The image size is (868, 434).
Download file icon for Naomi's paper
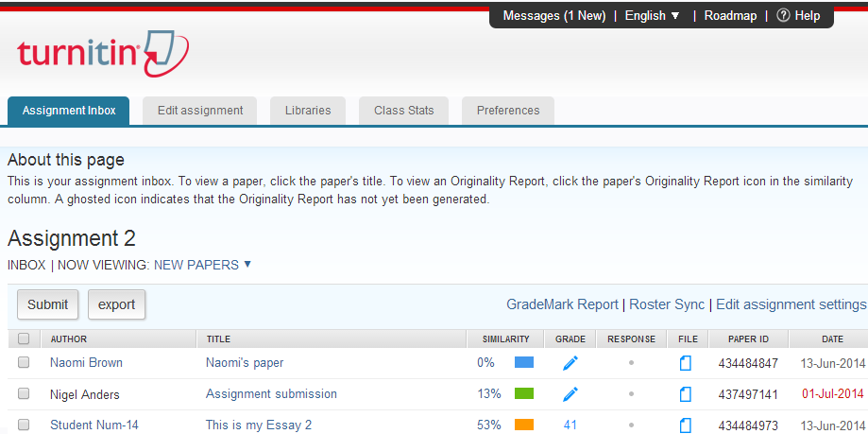(686, 363)
